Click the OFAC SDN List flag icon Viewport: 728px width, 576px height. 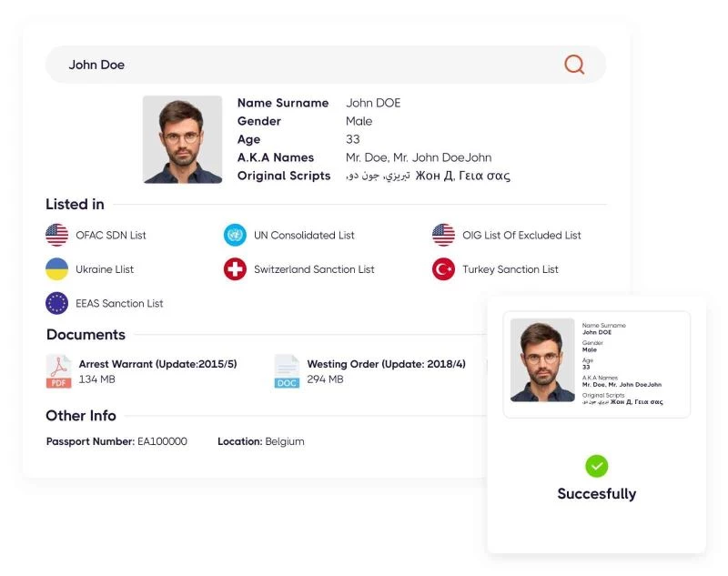(x=57, y=235)
